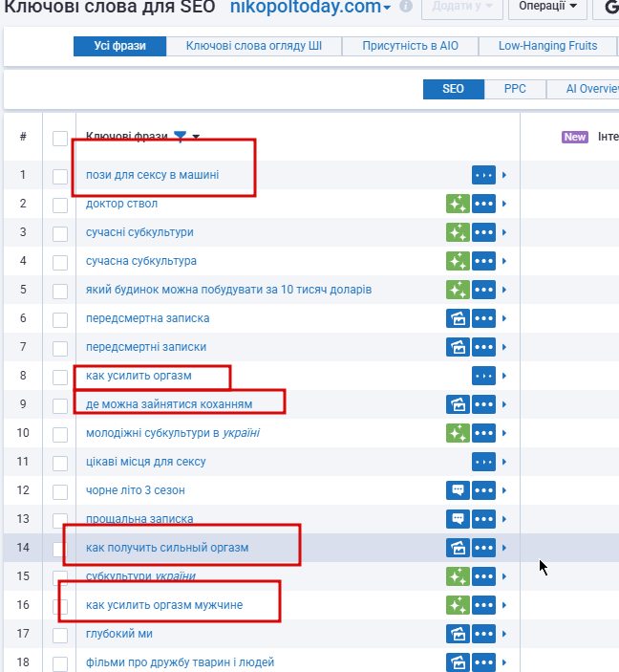This screenshot has height=672, width=619.
Task: Click the AI overview icon for 'сучасні субкультури'
Action: pos(458,232)
